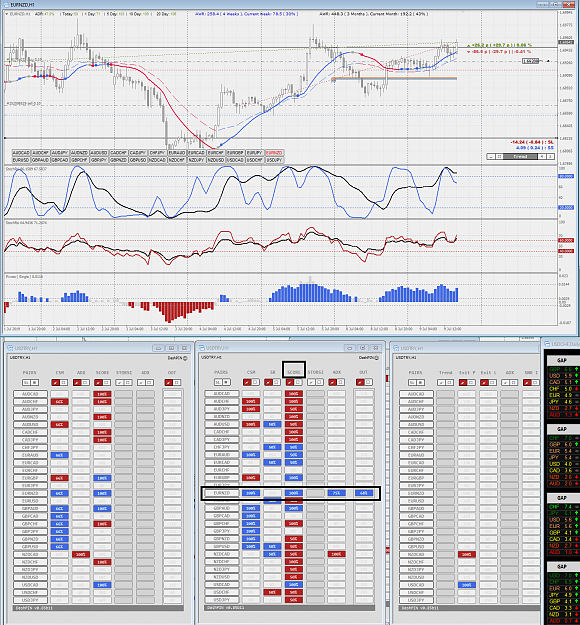Click the SCORE column header in the SR-column panel
580x625 pixels.
294,372
